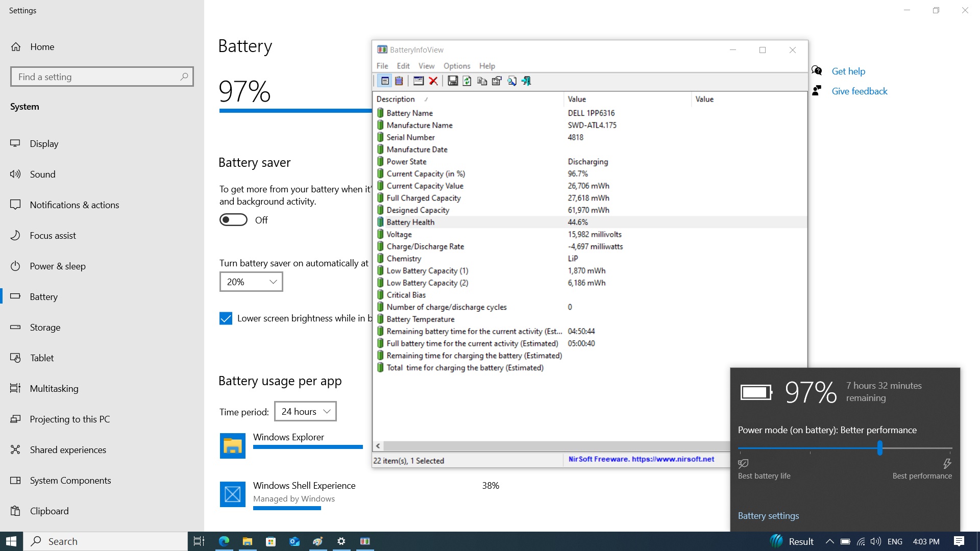This screenshot has height=551, width=980.
Task: Select the Charge/Discharge Rate row
Action: pyautogui.click(x=590, y=246)
